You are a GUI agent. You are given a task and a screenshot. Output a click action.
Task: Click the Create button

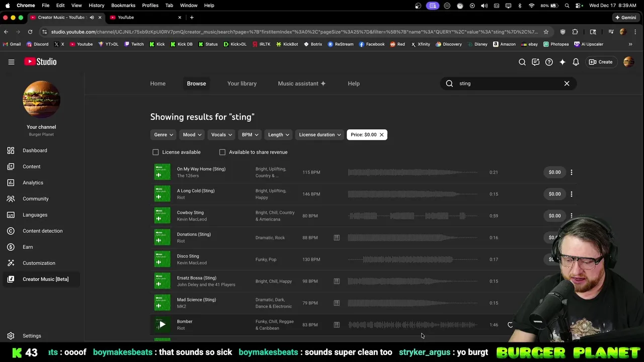pos(601,62)
